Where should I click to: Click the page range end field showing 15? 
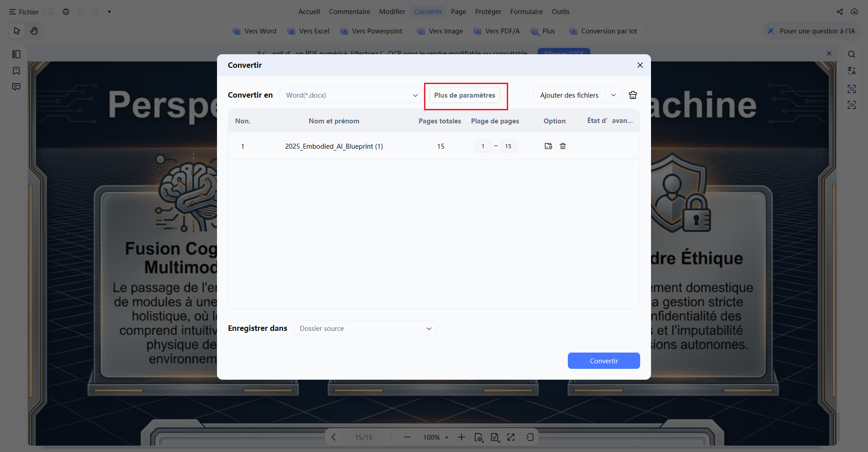click(x=508, y=146)
